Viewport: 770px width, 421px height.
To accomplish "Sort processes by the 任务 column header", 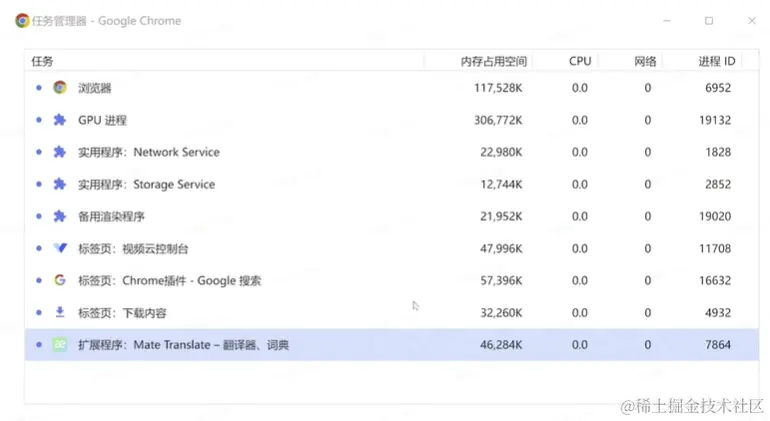I will tap(43, 61).
